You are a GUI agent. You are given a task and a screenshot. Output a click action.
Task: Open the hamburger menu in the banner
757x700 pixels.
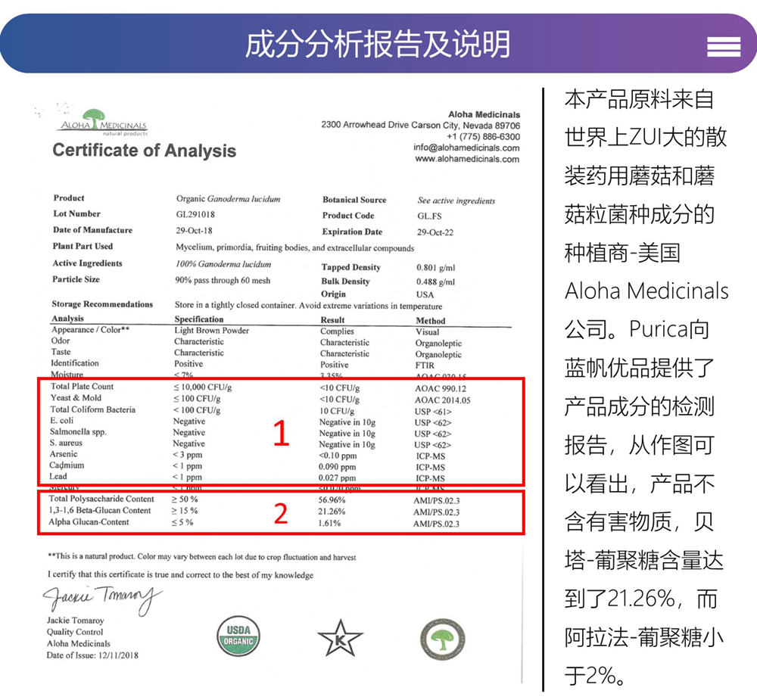click(723, 47)
